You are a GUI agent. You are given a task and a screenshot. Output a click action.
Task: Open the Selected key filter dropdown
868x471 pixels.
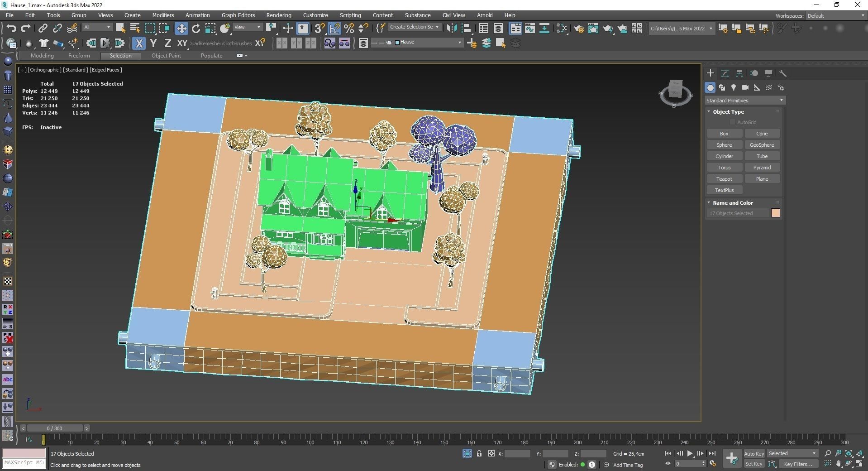tap(792, 453)
